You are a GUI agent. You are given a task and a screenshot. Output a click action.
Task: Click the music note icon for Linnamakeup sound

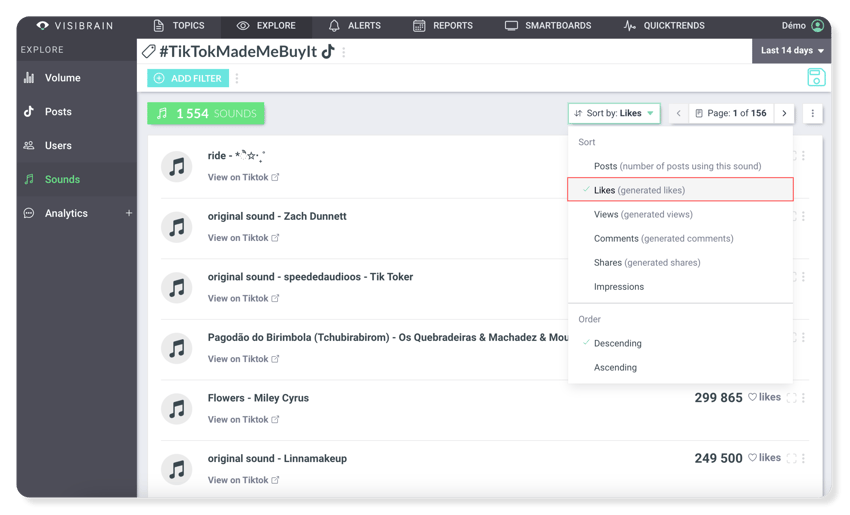click(177, 469)
